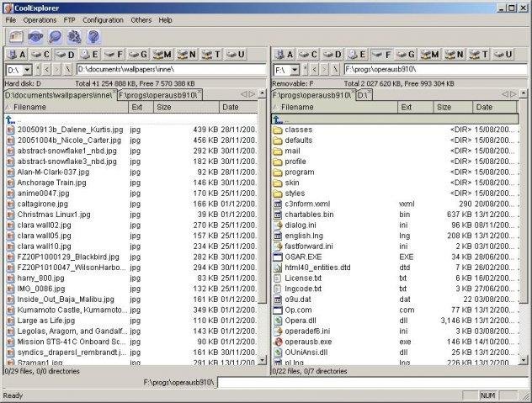
Task: Click right panel scrollbar down arrow
Action: [x=524, y=359]
